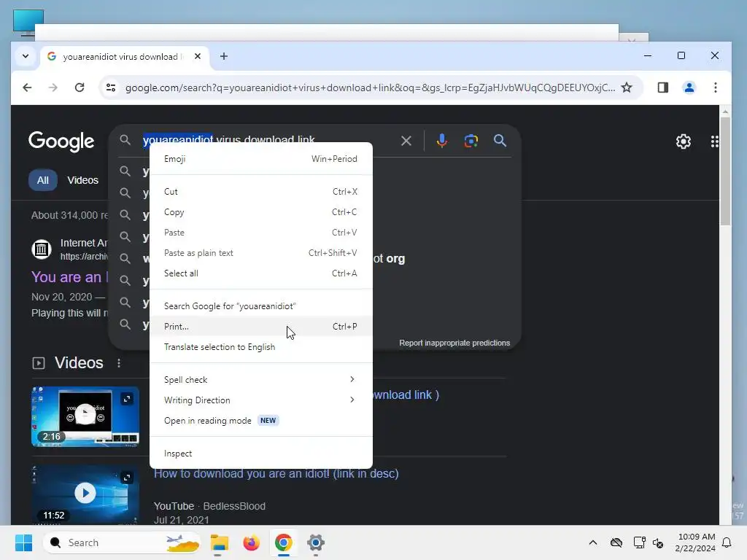Image resolution: width=747 pixels, height=560 pixels.
Task: Open the Windows Start menu
Action: pyautogui.click(x=23, y=542)
